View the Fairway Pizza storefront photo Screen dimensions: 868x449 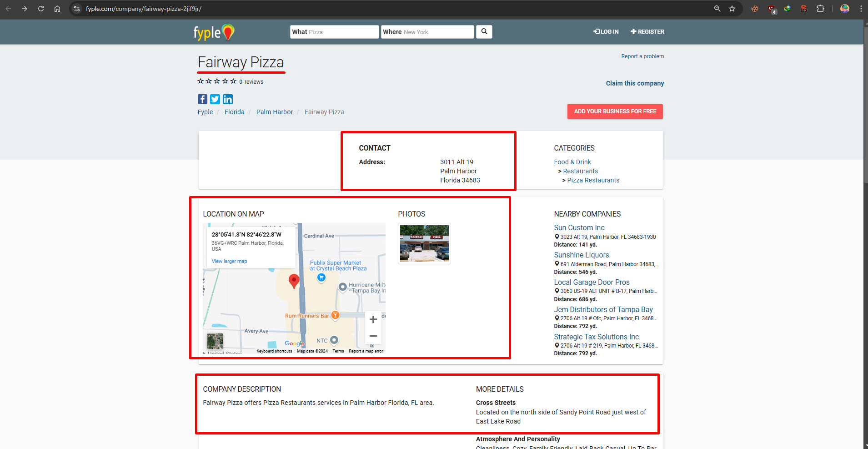point(424,243)
